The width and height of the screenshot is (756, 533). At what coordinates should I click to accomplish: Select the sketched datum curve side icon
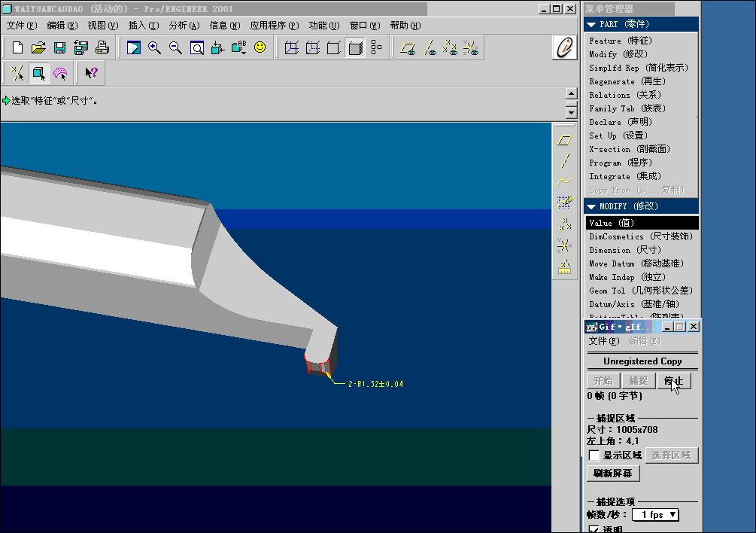(x=565, y=202)
